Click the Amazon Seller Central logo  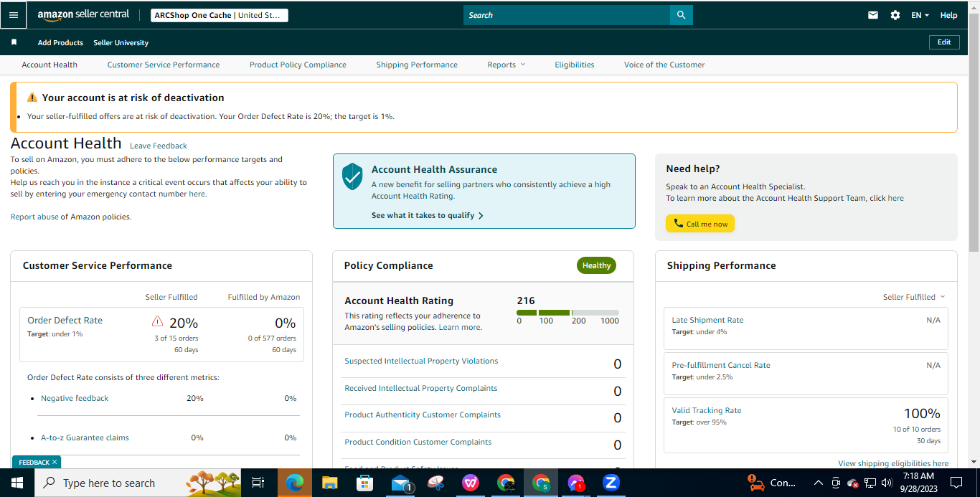[x=83, y=15]
